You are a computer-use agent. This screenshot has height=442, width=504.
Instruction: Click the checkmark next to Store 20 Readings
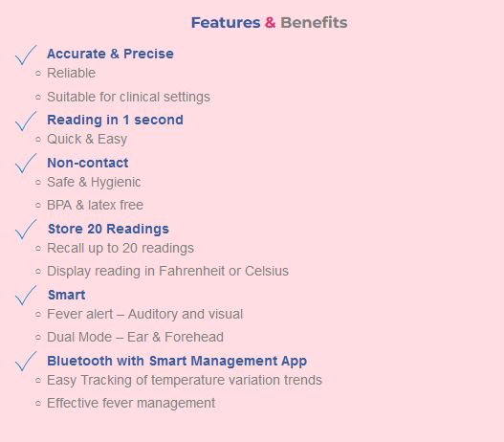[26, 230]
